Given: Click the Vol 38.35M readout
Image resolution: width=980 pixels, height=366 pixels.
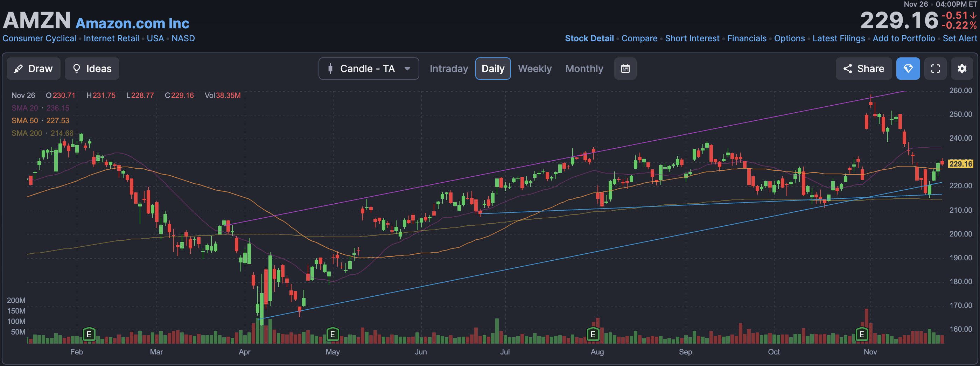Looking at the screenshot, I should click(223, 96).
